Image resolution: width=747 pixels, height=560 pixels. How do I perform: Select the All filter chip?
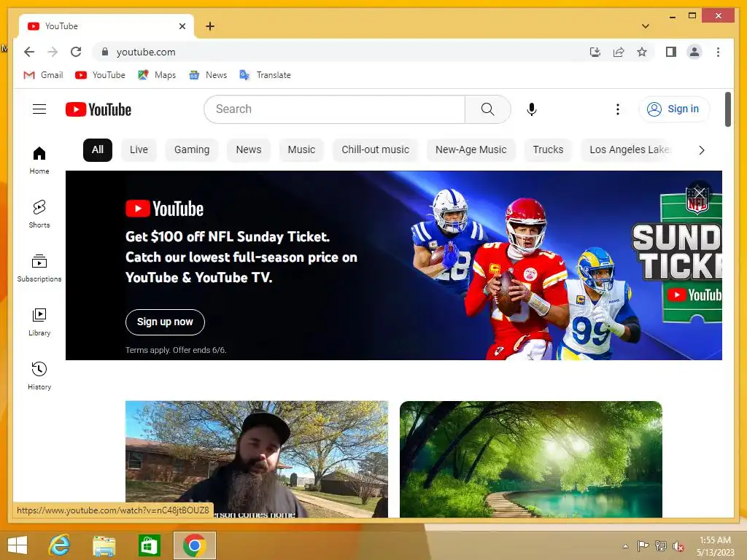click(98, 150)
